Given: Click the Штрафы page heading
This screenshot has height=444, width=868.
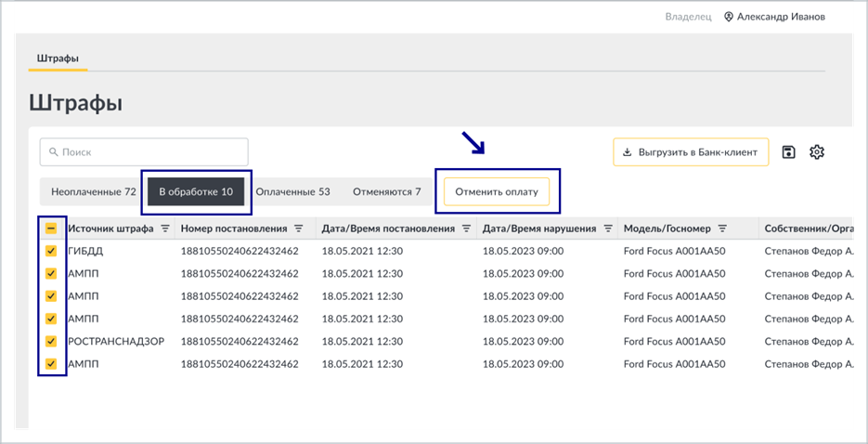Looking at the screenshot, I should pos(76,103).
